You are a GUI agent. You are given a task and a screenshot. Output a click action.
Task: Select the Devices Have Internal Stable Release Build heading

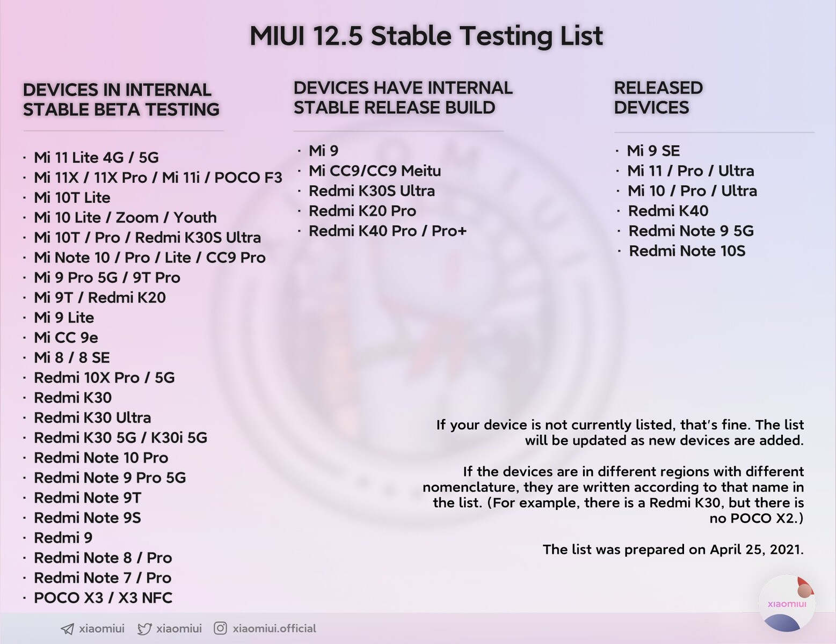point(403,98)
